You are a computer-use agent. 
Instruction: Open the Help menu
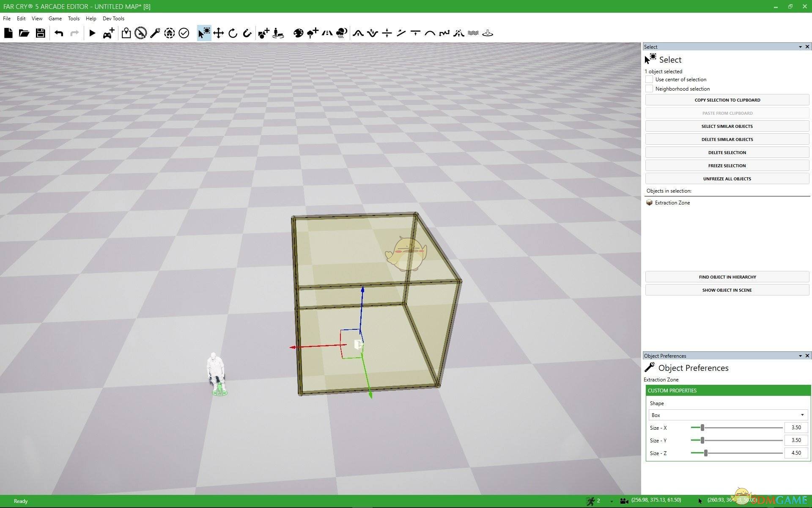[x=91, y=19]
